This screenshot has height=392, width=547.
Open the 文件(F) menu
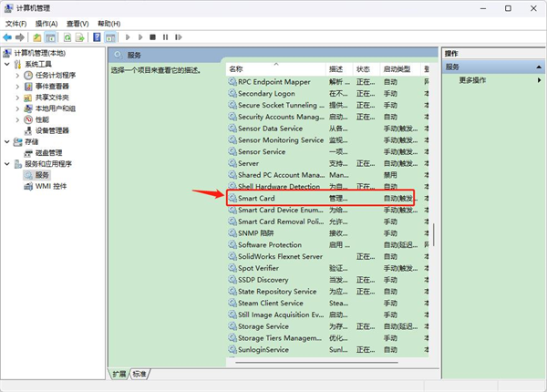click(16, 24)
